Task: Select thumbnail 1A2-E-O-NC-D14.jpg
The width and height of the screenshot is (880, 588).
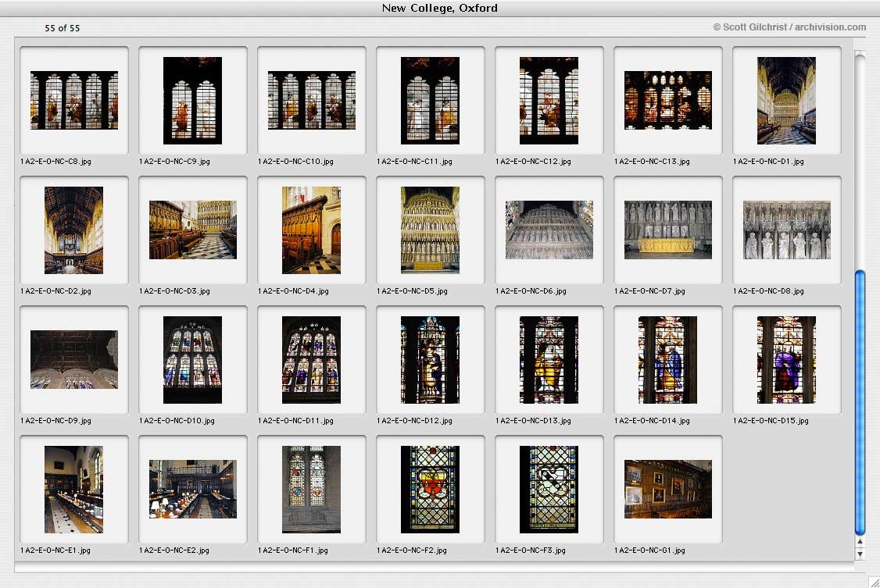Action: (x=668, y=360)
